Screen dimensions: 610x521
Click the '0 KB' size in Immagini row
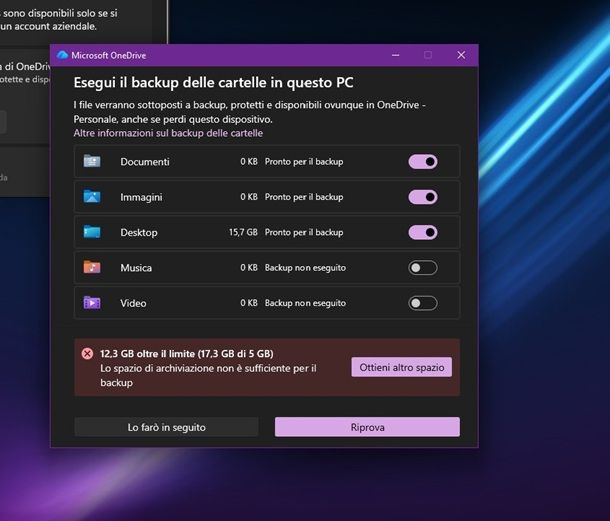249,197
